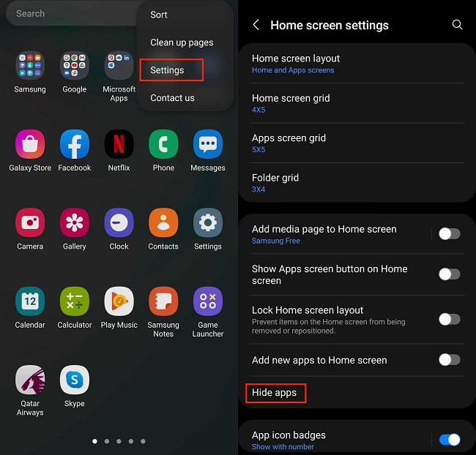Open the Microsoft Apps folder

point(119,65)
